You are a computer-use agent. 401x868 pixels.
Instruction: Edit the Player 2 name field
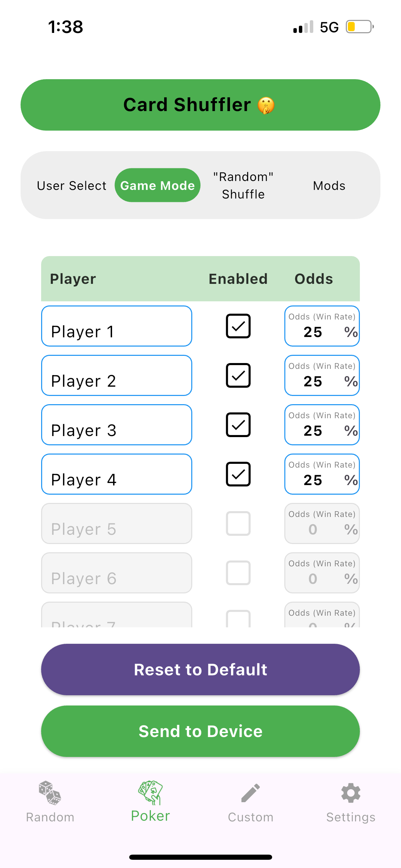coord(117,376)
